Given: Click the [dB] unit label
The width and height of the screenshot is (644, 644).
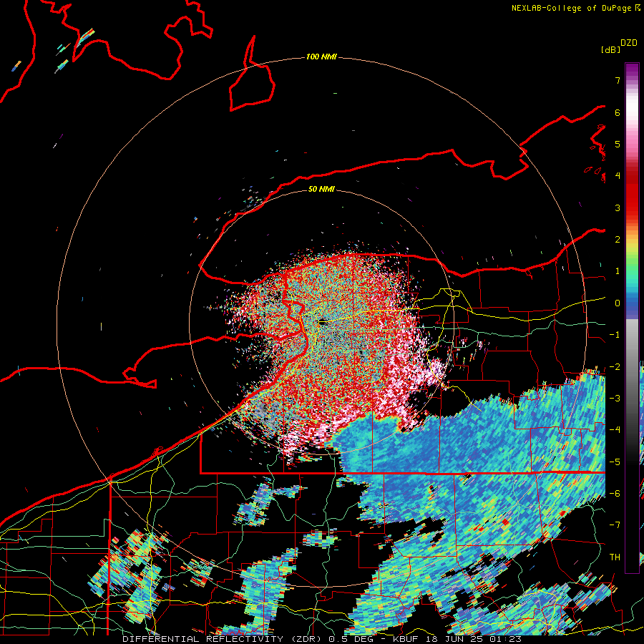Looking at the screenshot, I should [611, 49].
